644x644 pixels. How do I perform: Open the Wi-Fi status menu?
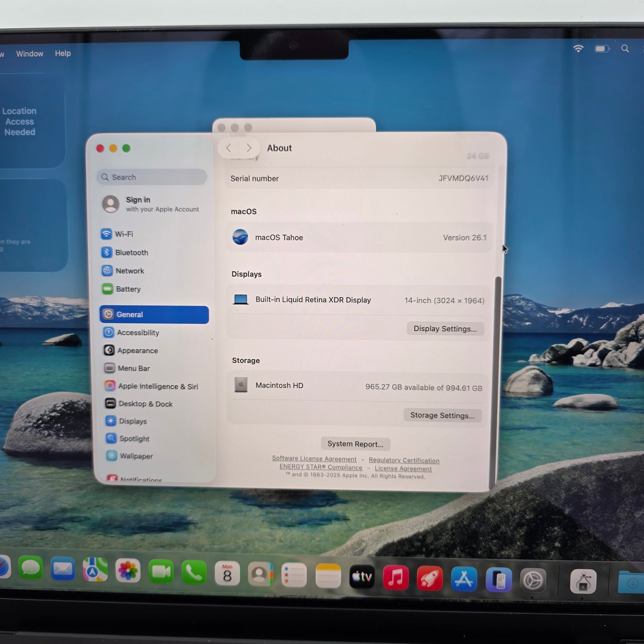point(578,48)
